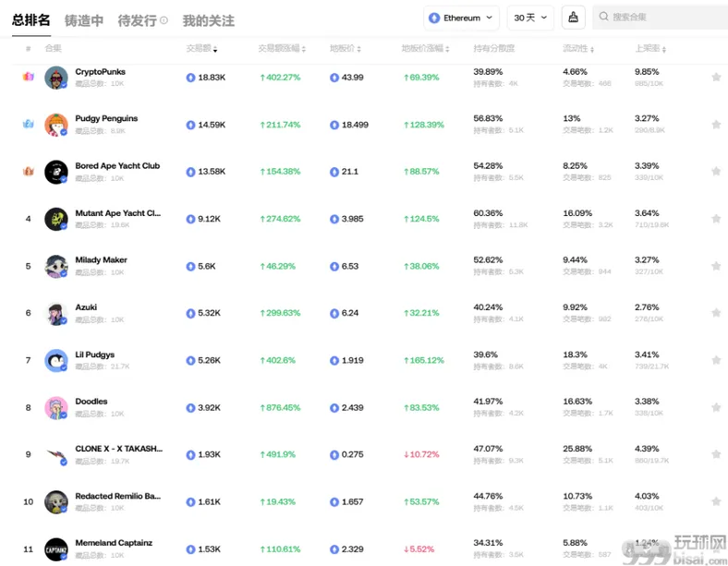Star the CLONE X collection row

pos(716,454)
